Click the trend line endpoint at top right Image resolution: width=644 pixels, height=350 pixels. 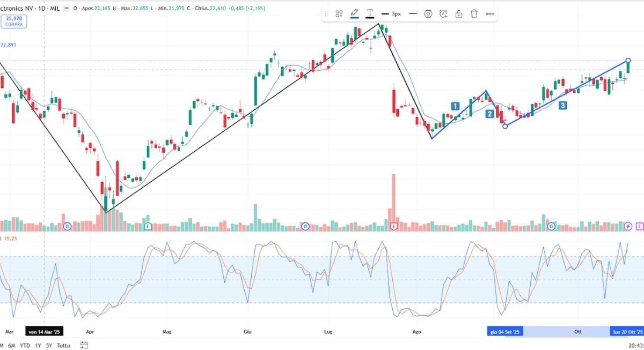pyautogui.click(x=628, y=61)
